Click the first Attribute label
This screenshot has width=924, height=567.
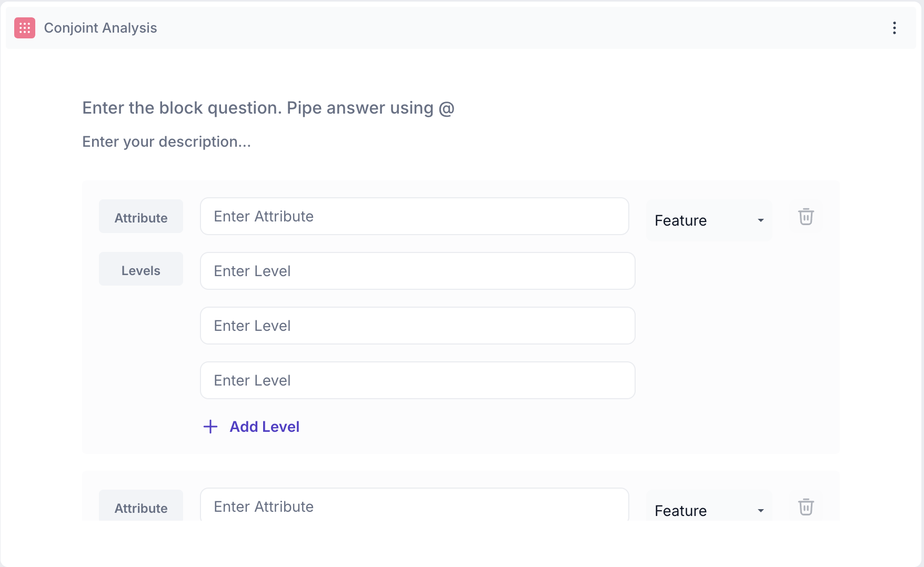click(x=141, y=217)
